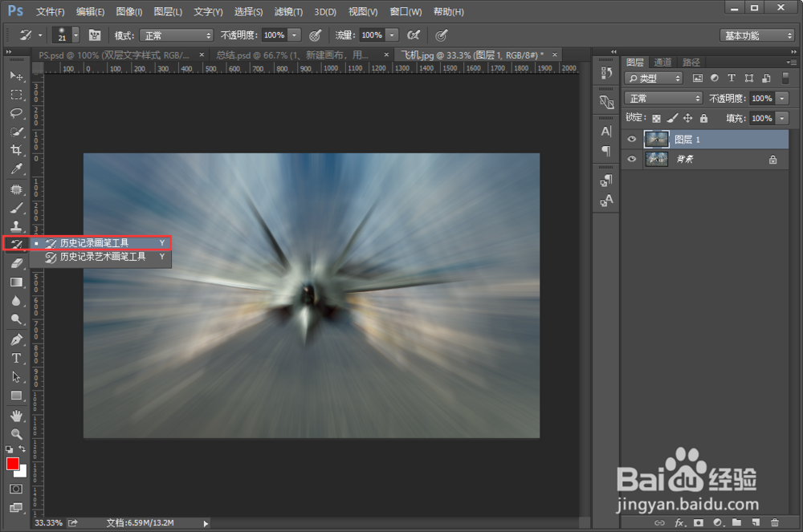Open the Character panel icon
Image resolution: width=803 pixels, height=532 pixels.
(x=606, y=132)
